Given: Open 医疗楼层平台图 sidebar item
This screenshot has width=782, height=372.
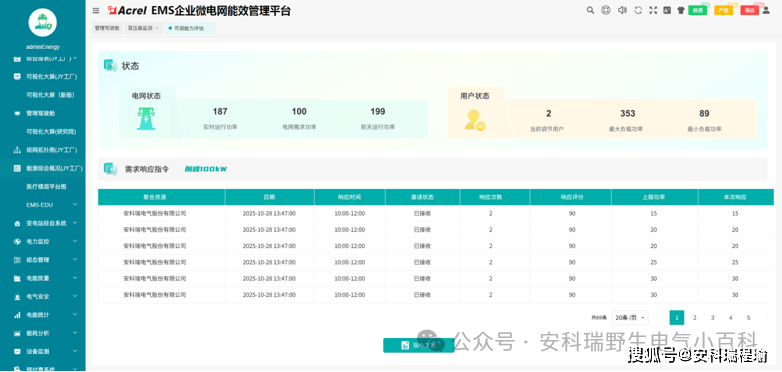Looking at the screenshot, I should click(43, 186).
